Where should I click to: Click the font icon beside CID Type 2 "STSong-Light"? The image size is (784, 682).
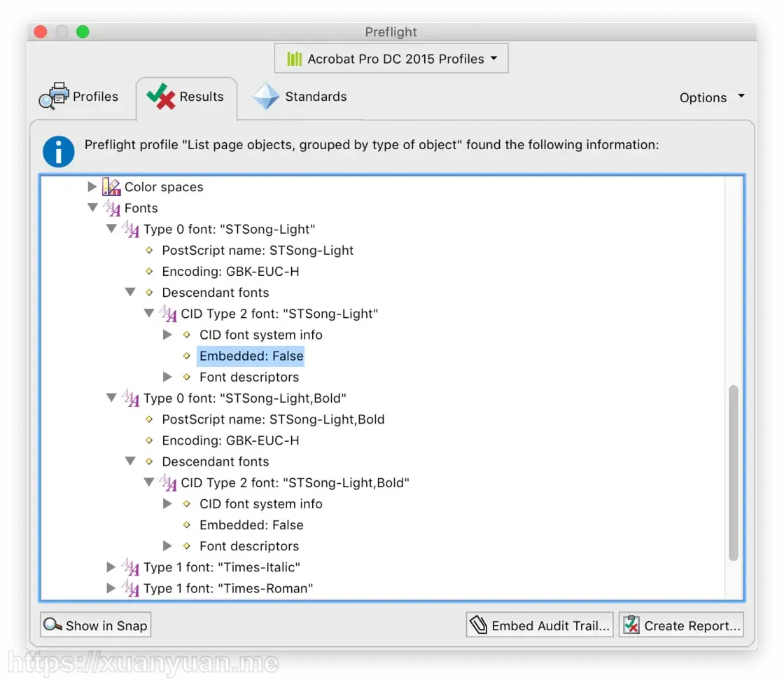(168, 314)
